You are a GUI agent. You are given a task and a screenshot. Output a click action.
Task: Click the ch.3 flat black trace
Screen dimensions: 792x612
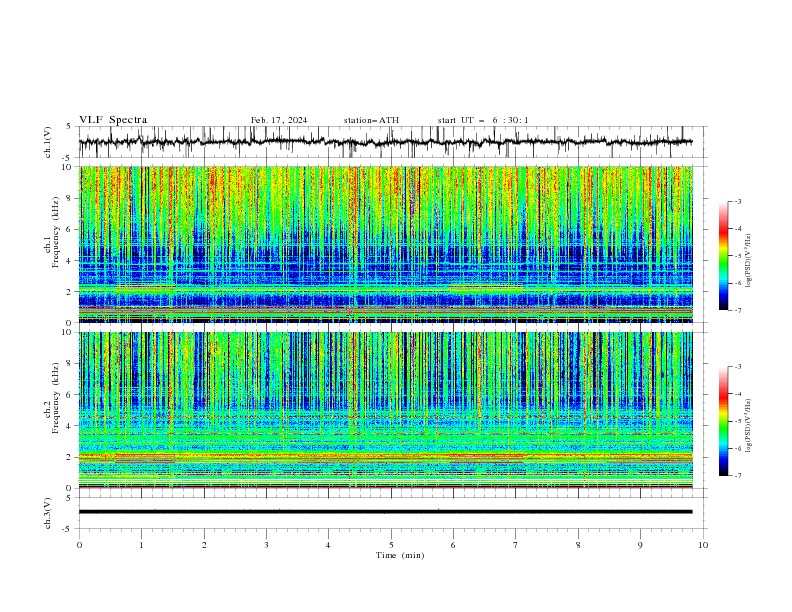coord(386,512)
